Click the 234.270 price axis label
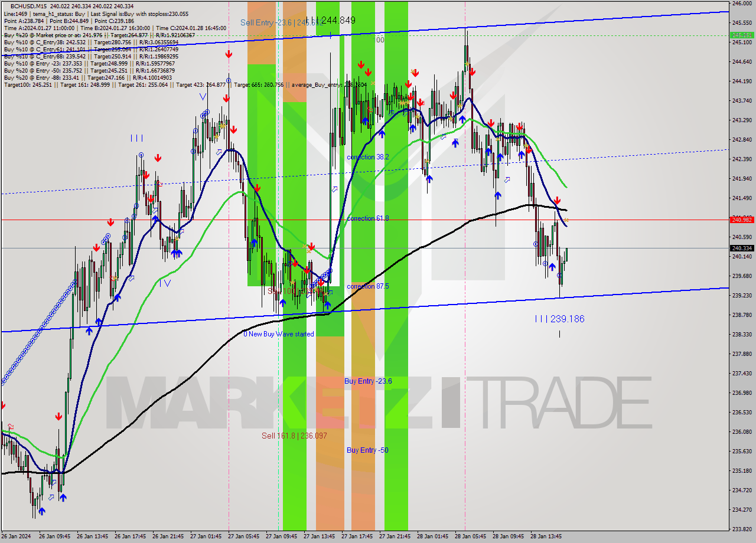The height and width of the screenshot is (543, 756). 742,509
